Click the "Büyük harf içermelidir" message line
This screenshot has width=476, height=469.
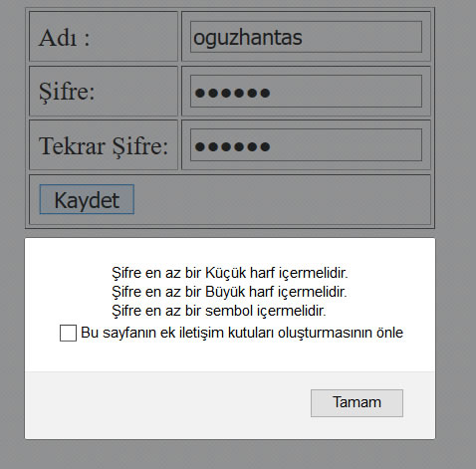click(229, 292)
